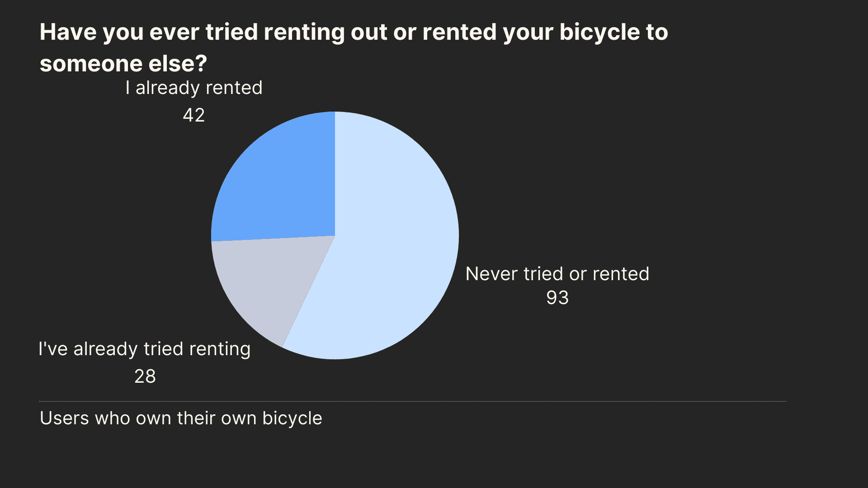Select the value 93 on the chart

pyautogui.click(x=557, y=298)
